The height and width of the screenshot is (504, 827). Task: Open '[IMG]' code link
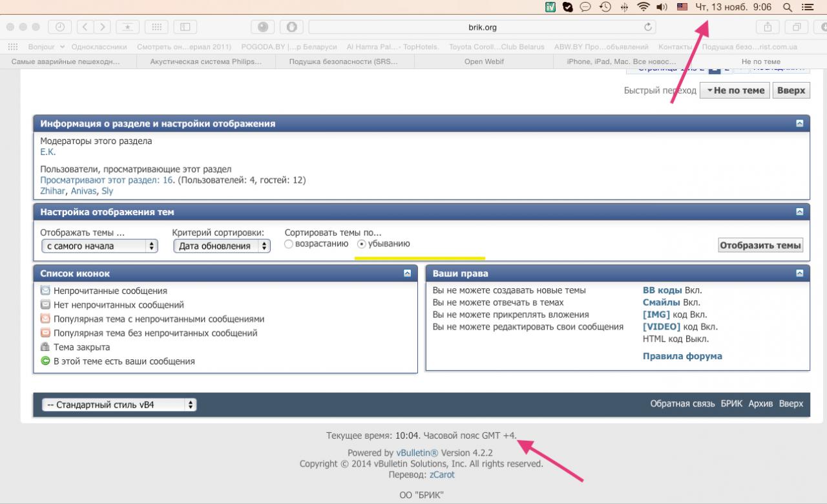pos(656,315)
